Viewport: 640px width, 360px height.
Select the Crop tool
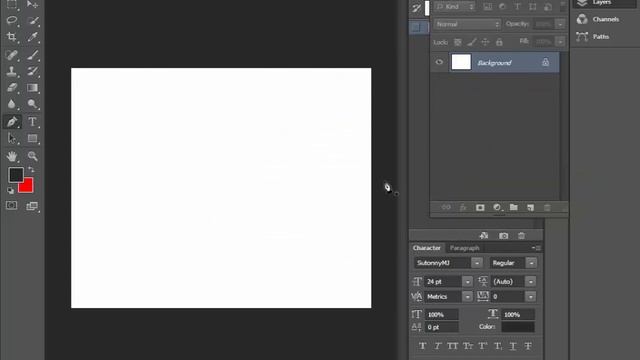click(x=11, y=37)
